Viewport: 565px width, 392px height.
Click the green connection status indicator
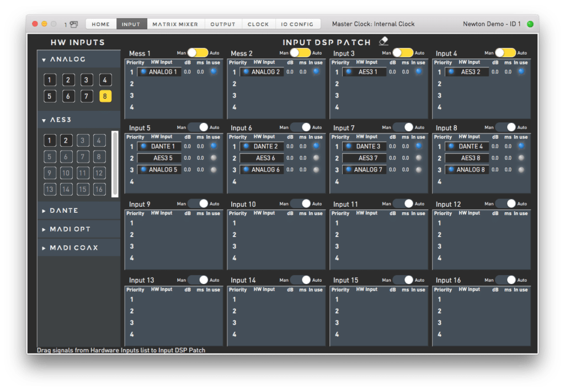pyautogui.click(x=530, y=24)
